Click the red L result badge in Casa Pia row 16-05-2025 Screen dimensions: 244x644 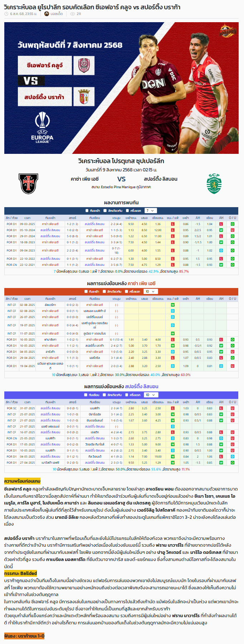pyautogui.click(x=173, y=340)
